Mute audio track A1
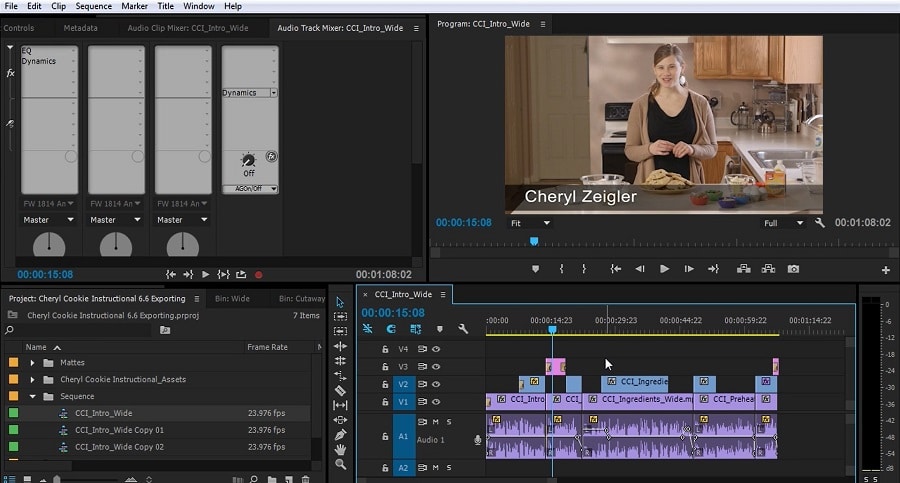 436,422
